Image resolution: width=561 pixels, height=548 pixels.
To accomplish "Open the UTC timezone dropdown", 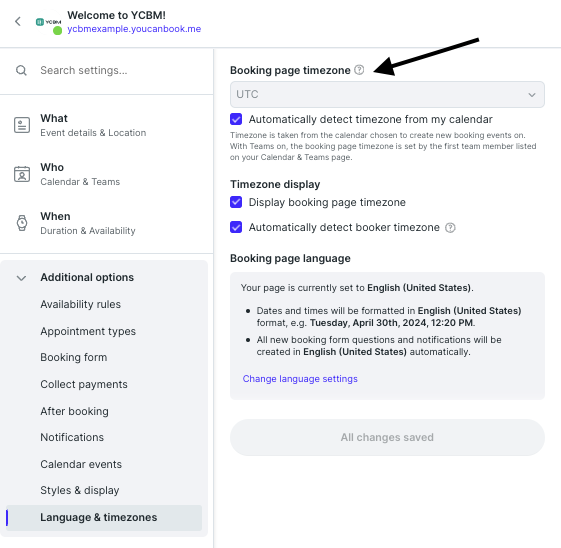I will click(387, 94).
